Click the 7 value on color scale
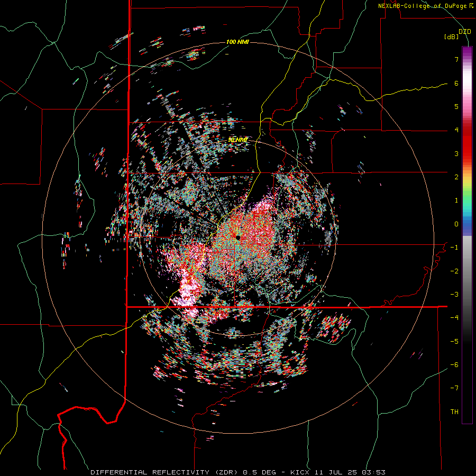 [456, 59]
